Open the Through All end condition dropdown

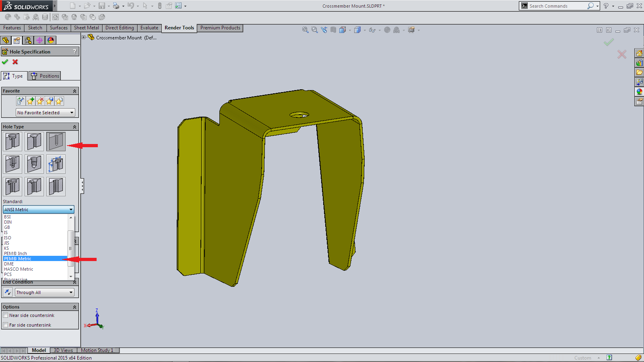(x=44, y=292)
